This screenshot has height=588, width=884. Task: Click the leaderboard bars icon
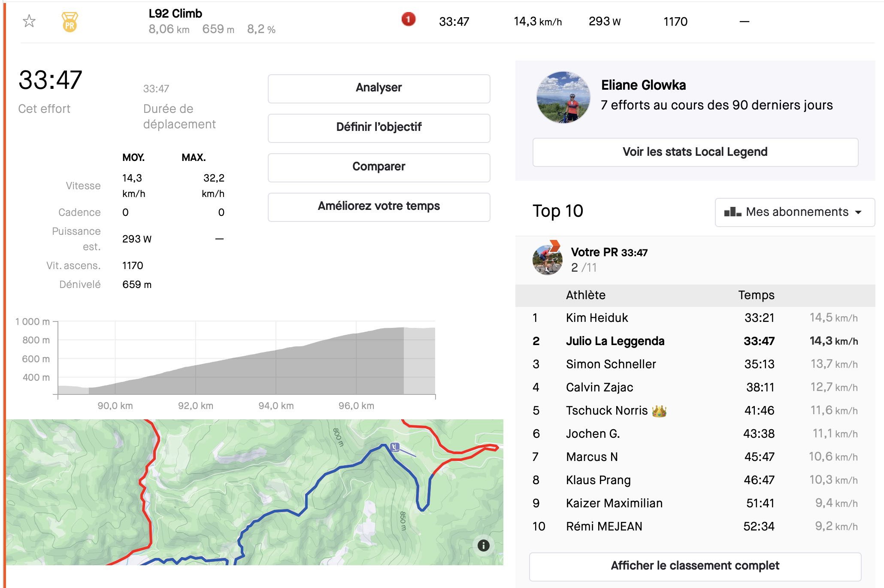click(732, 212)
